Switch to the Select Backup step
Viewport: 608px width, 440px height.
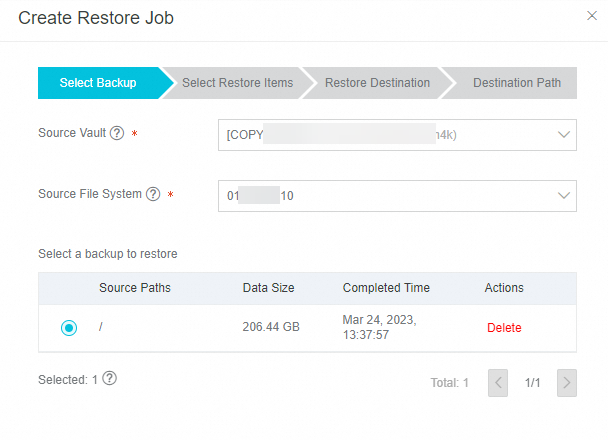pos(98,83)
